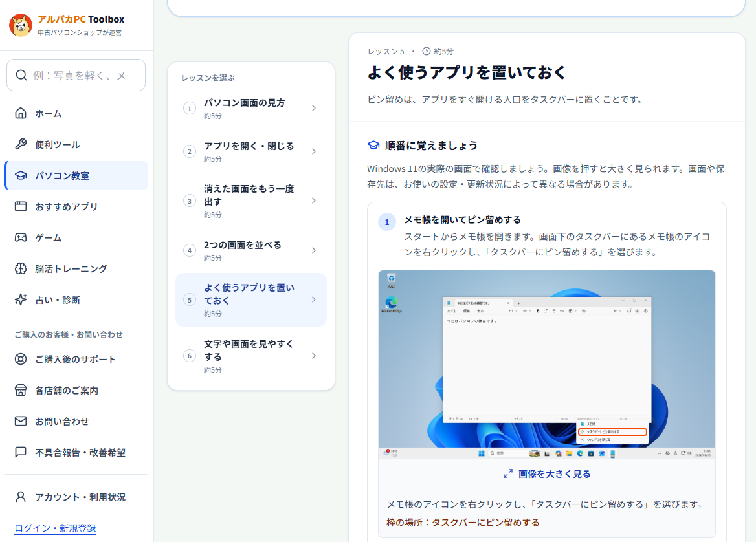
Task: Select lesson 消えた画面をもう一度出す
Action: pyautogui.click(x=251, y=201)
